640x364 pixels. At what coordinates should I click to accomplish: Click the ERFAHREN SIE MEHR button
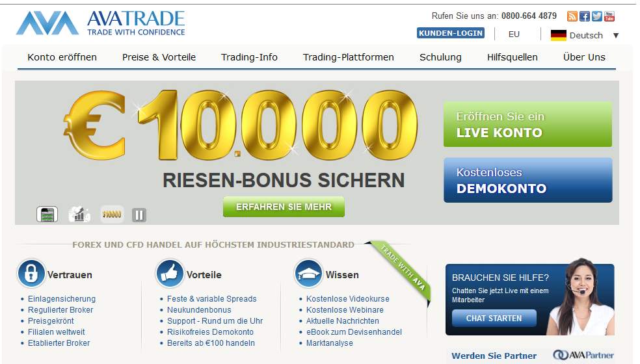284,207
